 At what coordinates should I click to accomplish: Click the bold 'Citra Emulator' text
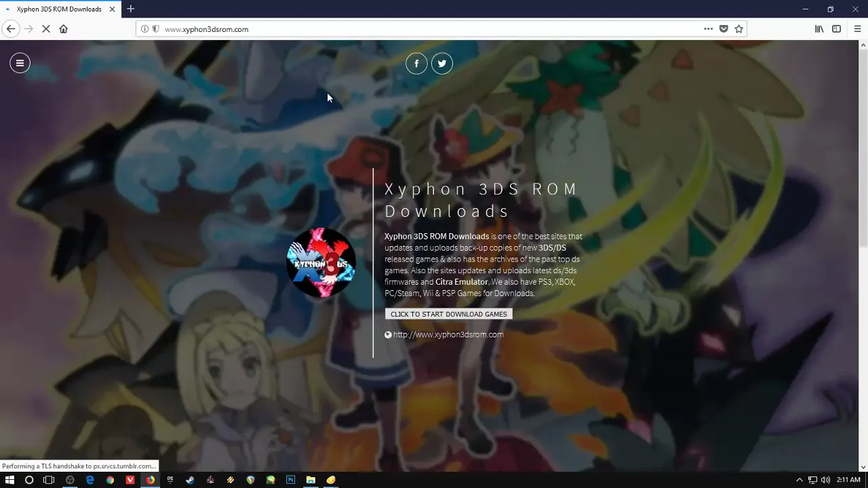click(x=461, y=282)
